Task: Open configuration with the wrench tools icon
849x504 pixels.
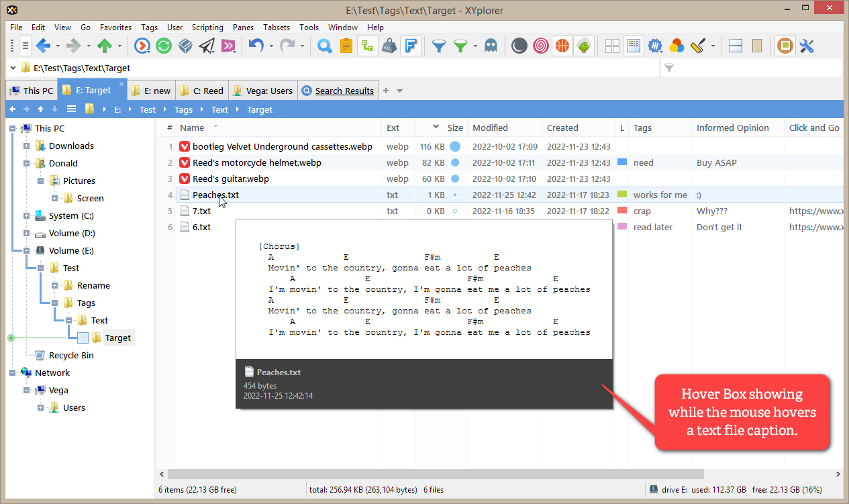Action: [807, 46]
